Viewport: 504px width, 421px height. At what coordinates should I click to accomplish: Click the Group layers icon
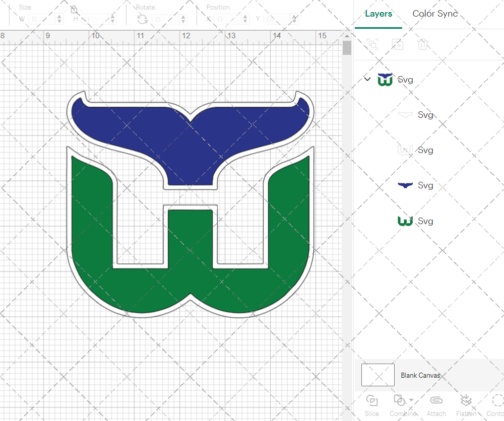click(x=372, y=44)
